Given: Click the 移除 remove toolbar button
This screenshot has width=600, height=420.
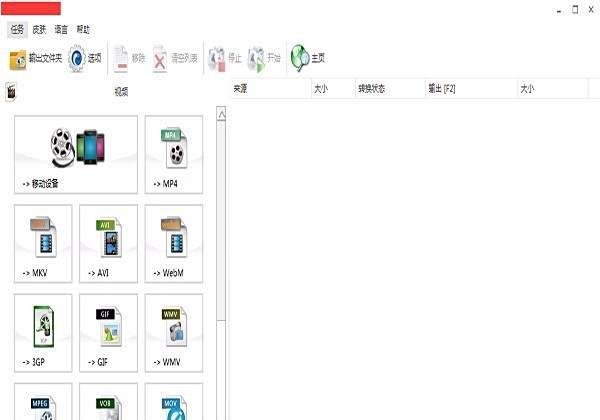Looking at the screenshot, I should [129, 59].
